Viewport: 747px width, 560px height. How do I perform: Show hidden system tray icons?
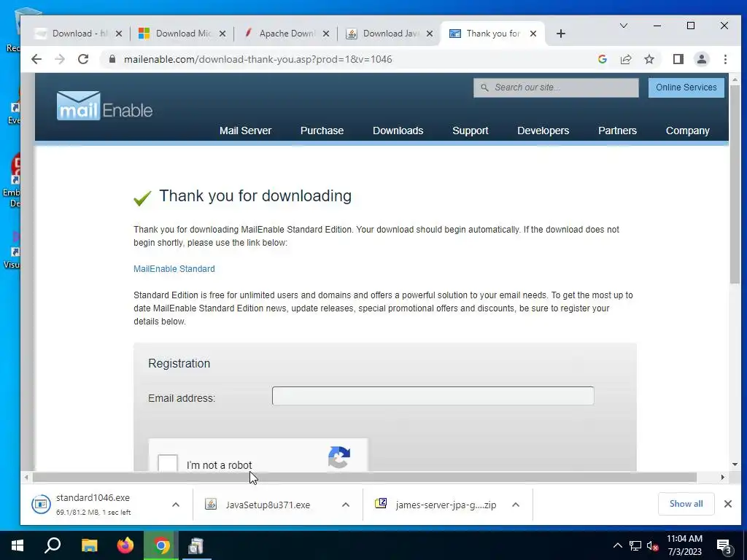coord(617,545)
